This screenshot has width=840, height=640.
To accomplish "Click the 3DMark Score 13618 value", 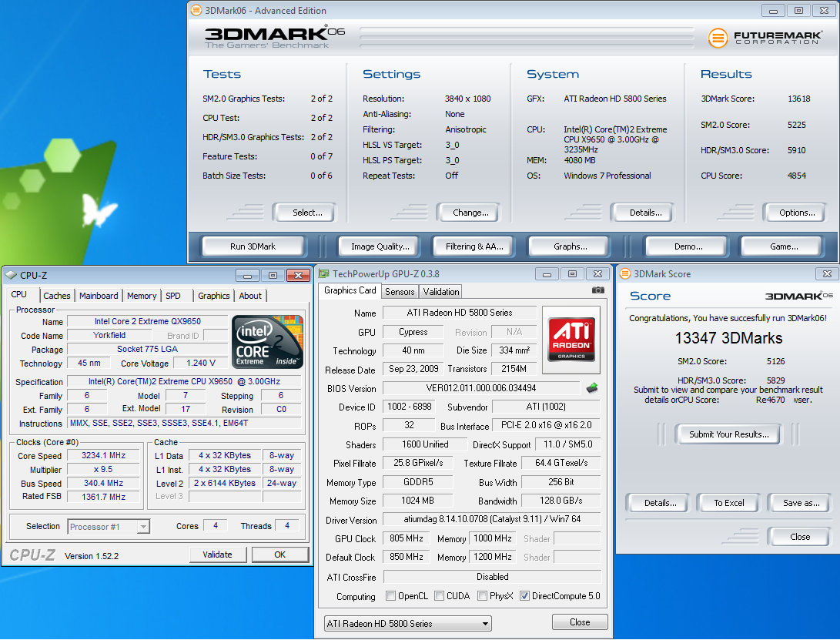I will coord(798,99).
